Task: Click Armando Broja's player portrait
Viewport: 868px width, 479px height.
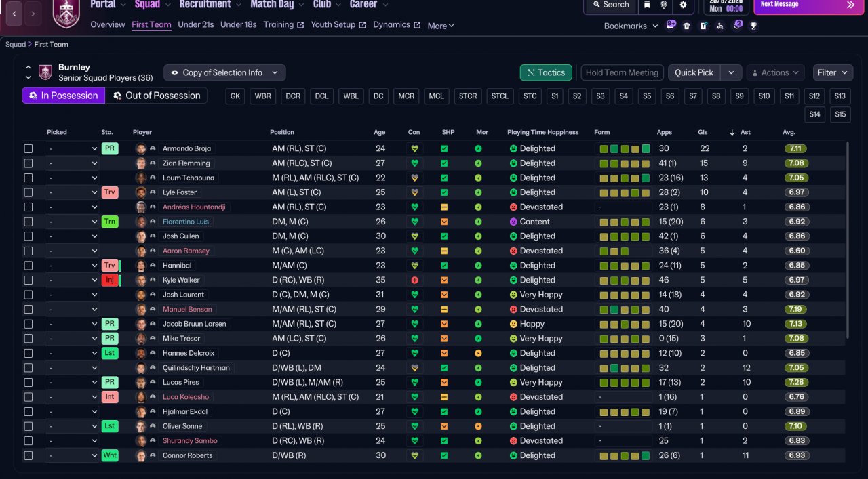Action: point(141,148)
